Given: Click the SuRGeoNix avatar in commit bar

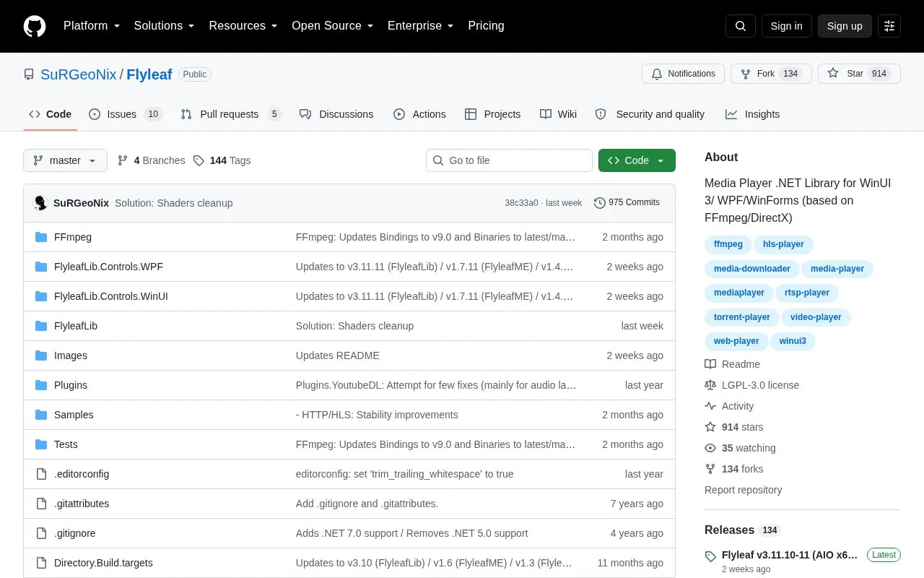Looking at the screenshot, I should (40, 203).
